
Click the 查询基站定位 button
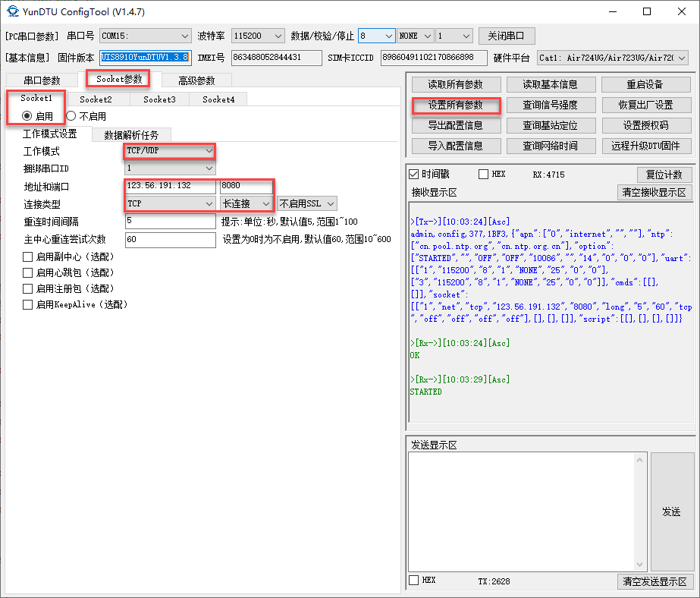pyautogui.click(x=551, y=125)
